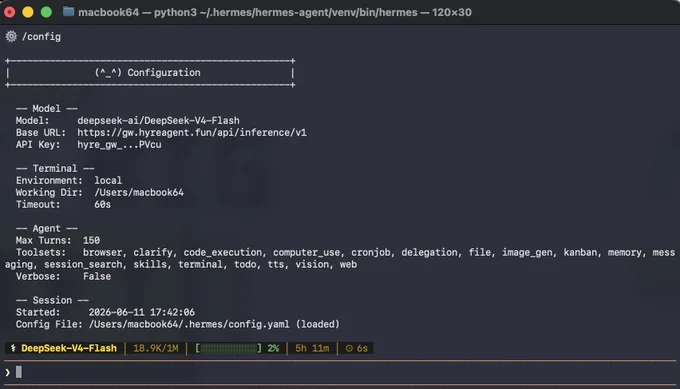Click the "Toolsets:" field label
The image size is (680, 389).
(41, 252)
